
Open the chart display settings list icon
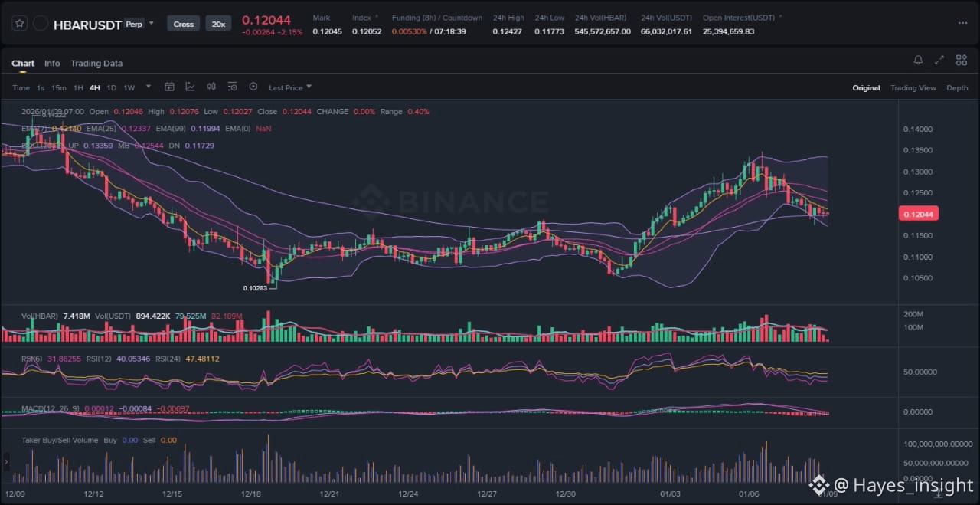[x=232, y=87]
